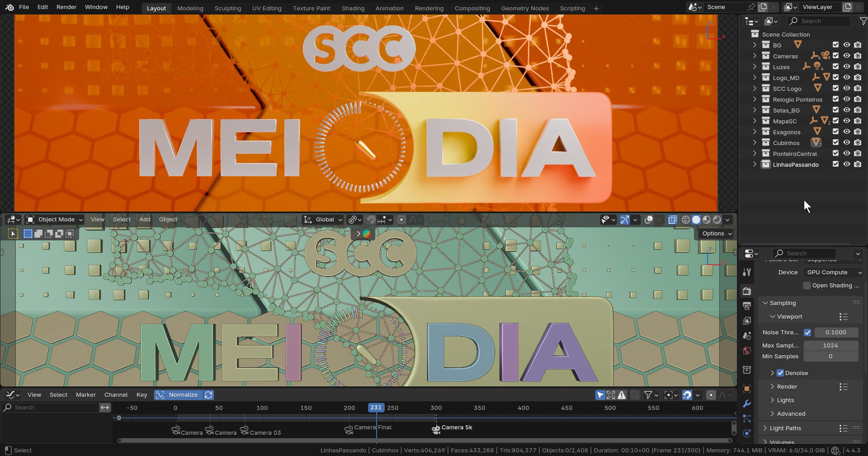Open the Blender logo application menu
Viewport: 868px width, 456px height.
coord(9,7)
